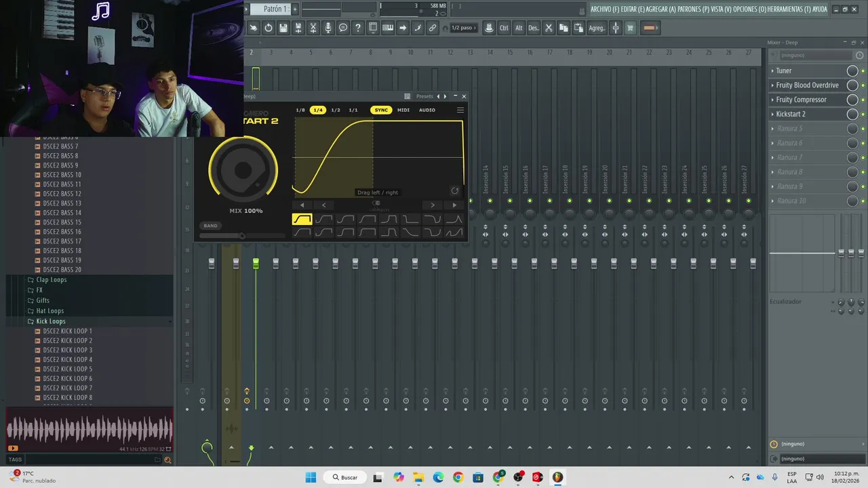Click the plugin hamburger menu icon
Viewport: 868px width, 488px height.
point(460,110)
